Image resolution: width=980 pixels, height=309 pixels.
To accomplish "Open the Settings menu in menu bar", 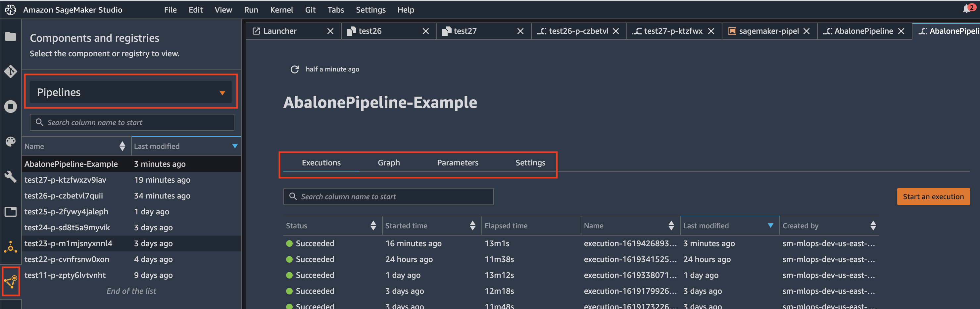I will tap(370, 10).
